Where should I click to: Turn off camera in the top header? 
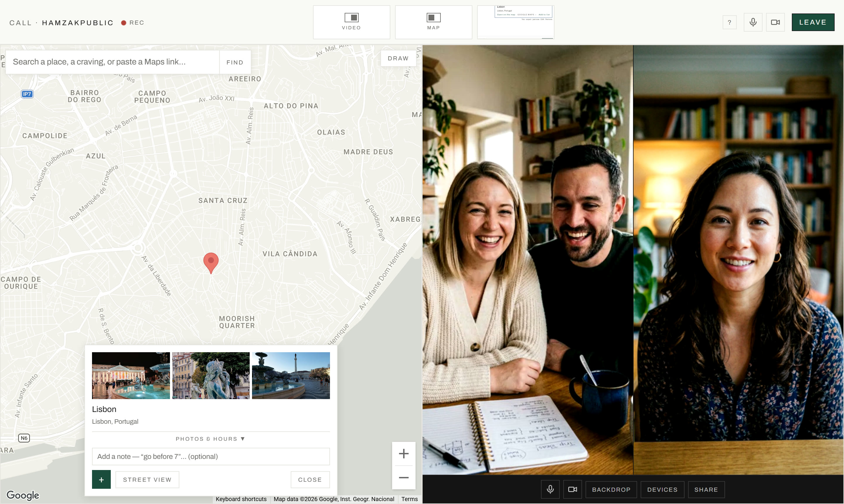(775, 22)
